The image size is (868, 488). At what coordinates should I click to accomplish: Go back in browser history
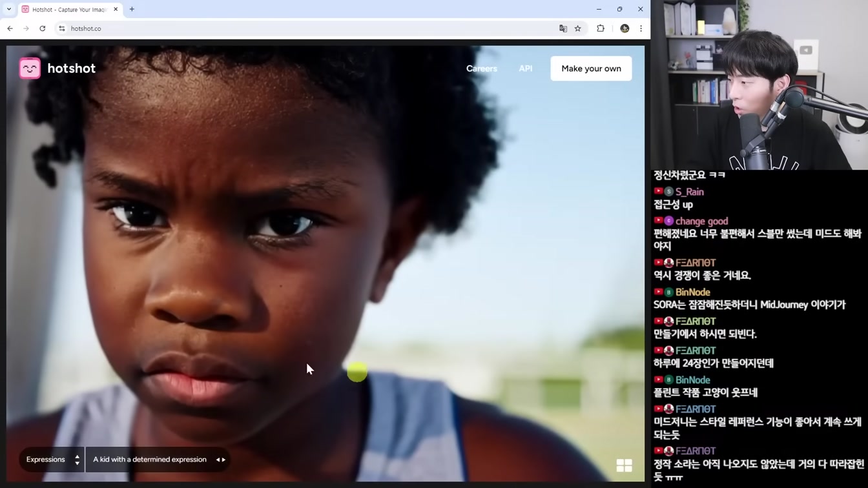click(x=10, y=28)
